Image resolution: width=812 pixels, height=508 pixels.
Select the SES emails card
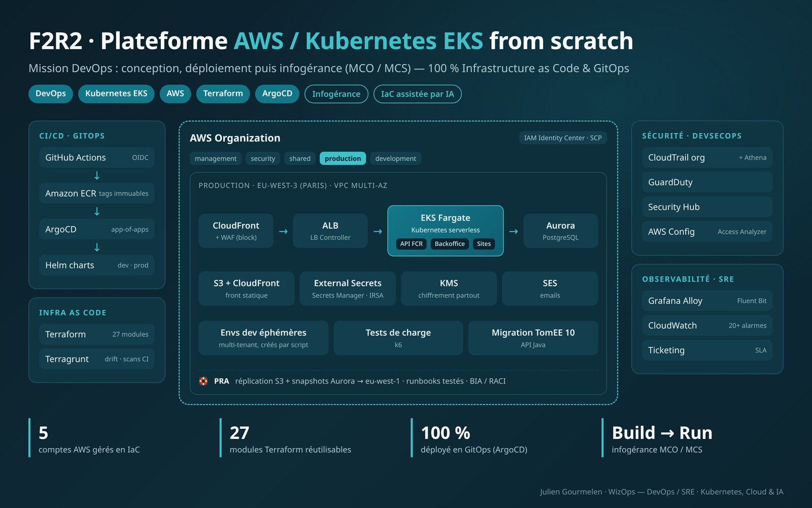click(550, 289)
